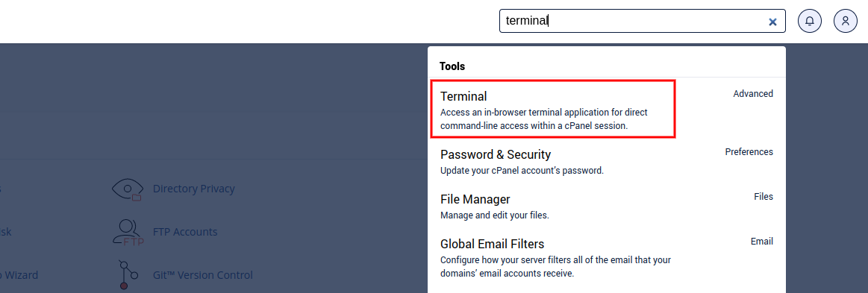Open the Git™ Version Control link
Viewport: 868px width, 293px height.
pyautogui.click(x=202, y=275)
